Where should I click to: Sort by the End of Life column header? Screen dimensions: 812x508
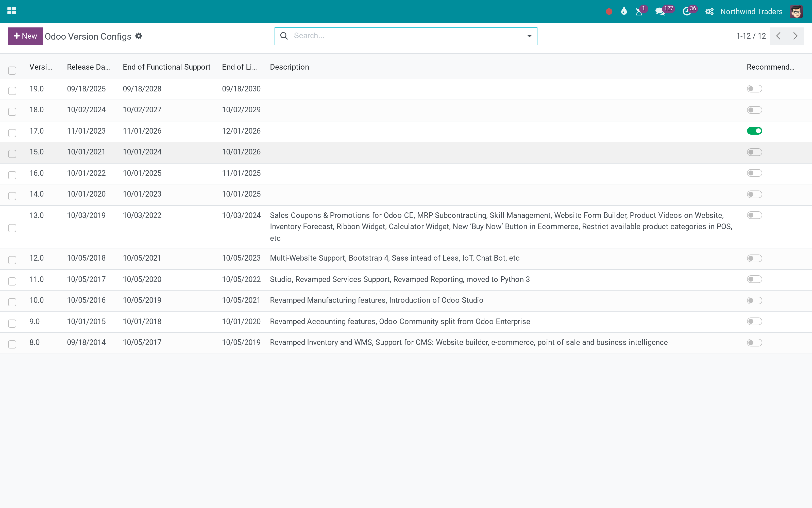239,67
